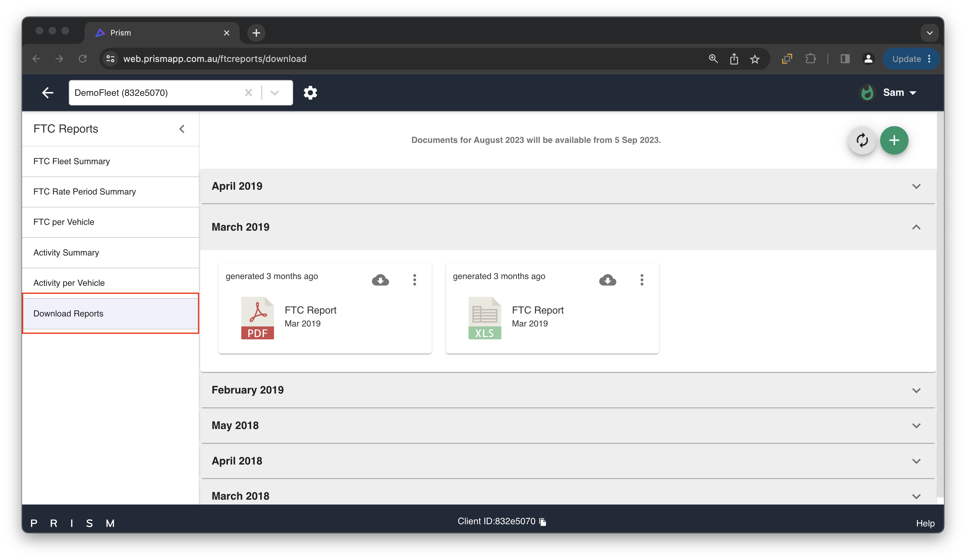This screenshot has height=560, width=966.
Task: Collapse the March 2019 section
Action: [916, 227]
